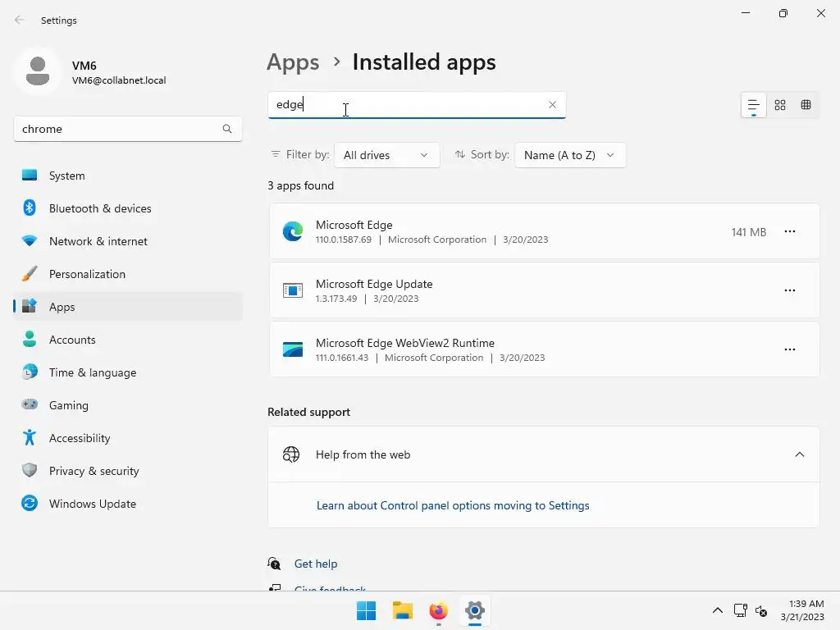This screenshot has width=840, height=630.
Task: Open more options for Microsoft Edge
Action: coord(790,232)
